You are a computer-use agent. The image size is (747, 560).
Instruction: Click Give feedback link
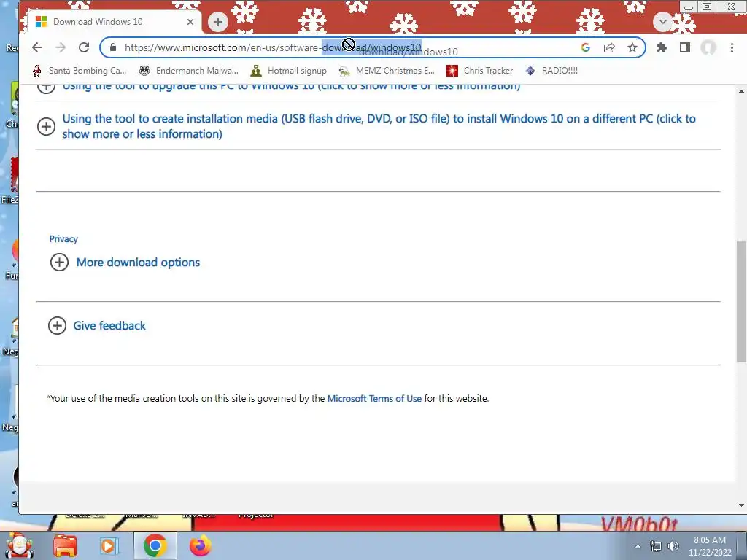tap(109, 326)
